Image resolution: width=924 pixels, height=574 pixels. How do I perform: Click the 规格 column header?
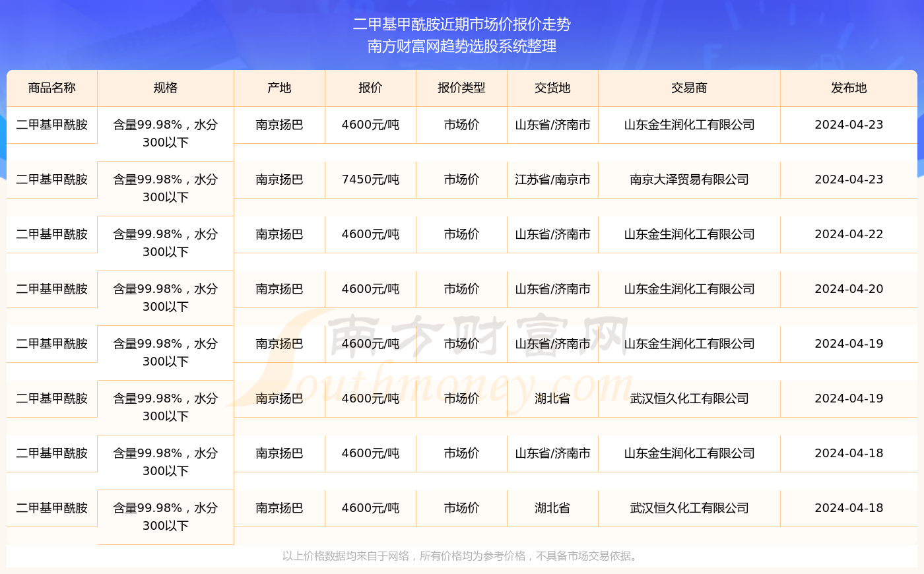166,88
